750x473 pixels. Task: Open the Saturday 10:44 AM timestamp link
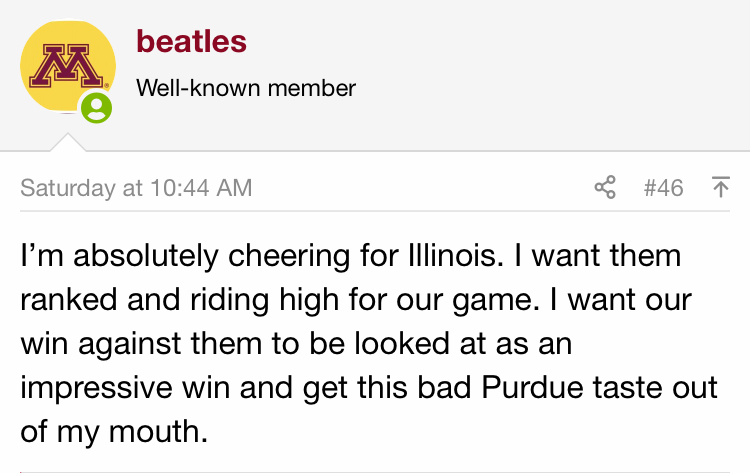pos(136,187)
